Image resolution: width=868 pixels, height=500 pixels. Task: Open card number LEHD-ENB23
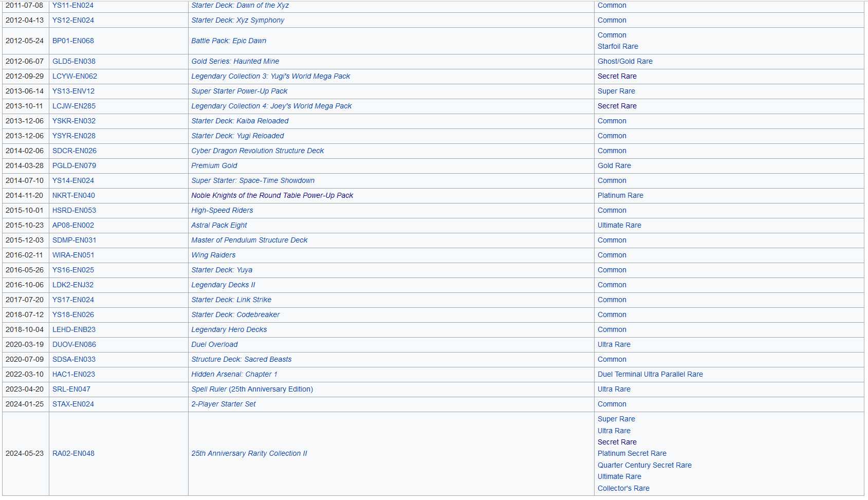74,329
